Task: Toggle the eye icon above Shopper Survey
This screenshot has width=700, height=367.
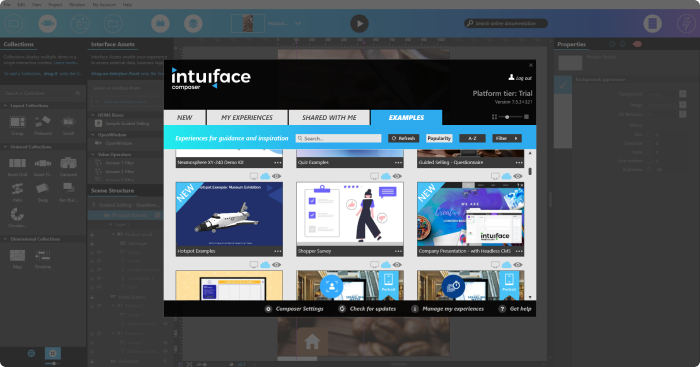Action: pos(397,176)
